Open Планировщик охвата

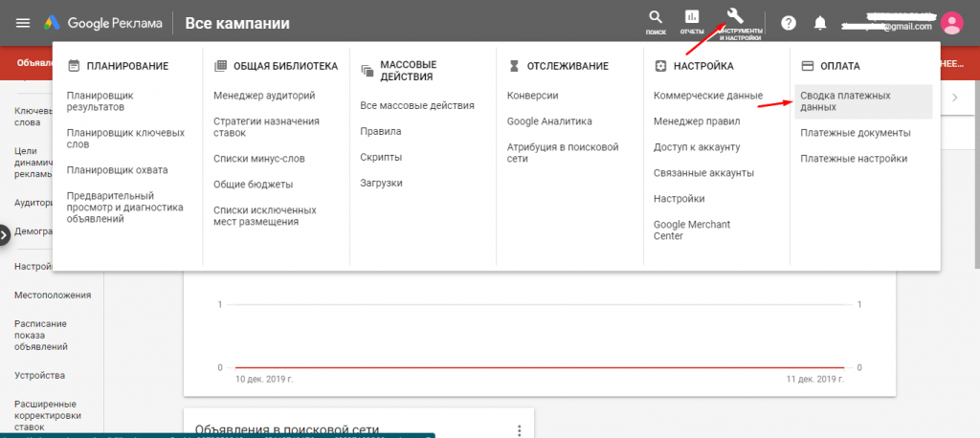pyautogui.click(x=118, y=170)
